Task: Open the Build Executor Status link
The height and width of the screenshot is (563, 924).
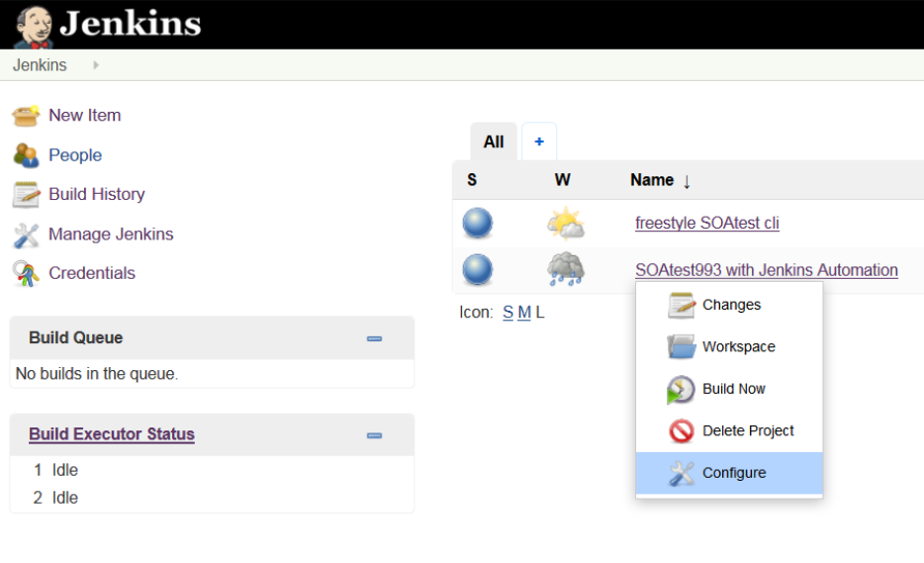Action: click(x=112, y=434)
